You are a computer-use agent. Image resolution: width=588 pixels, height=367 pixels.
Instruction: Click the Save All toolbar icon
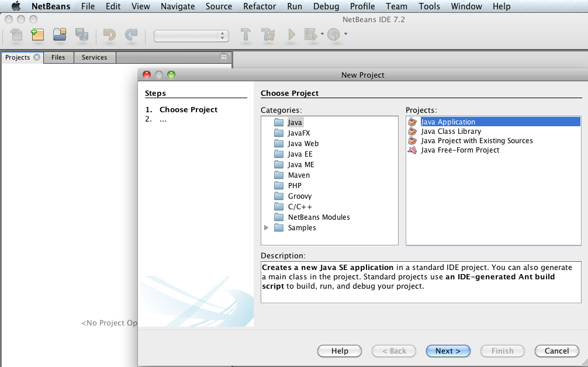point(81,34)
